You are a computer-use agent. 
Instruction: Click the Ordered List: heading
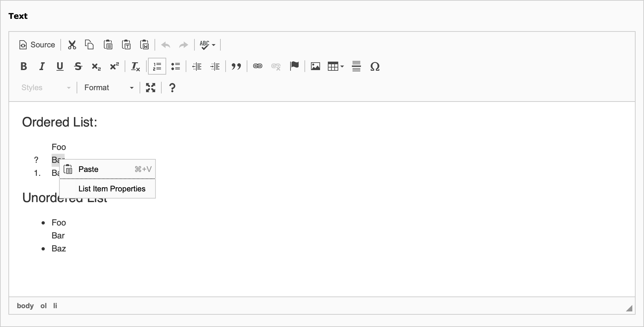tap(60, 122)
